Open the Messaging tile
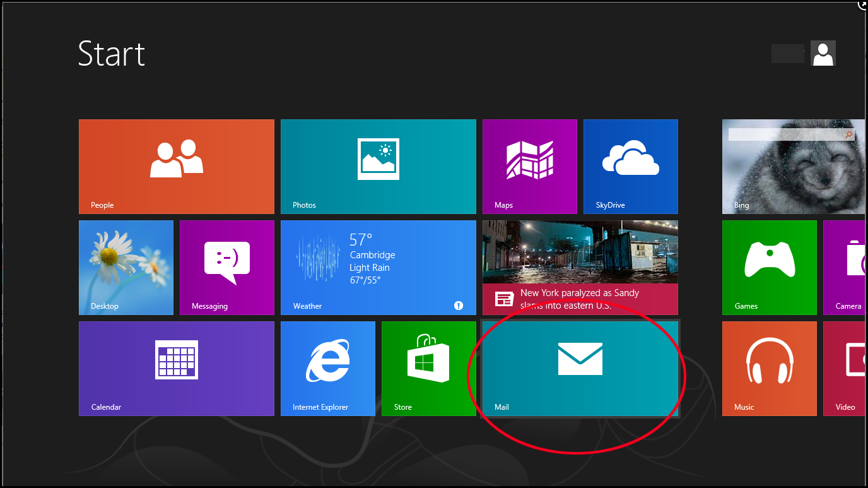 (x=226, y=268)
